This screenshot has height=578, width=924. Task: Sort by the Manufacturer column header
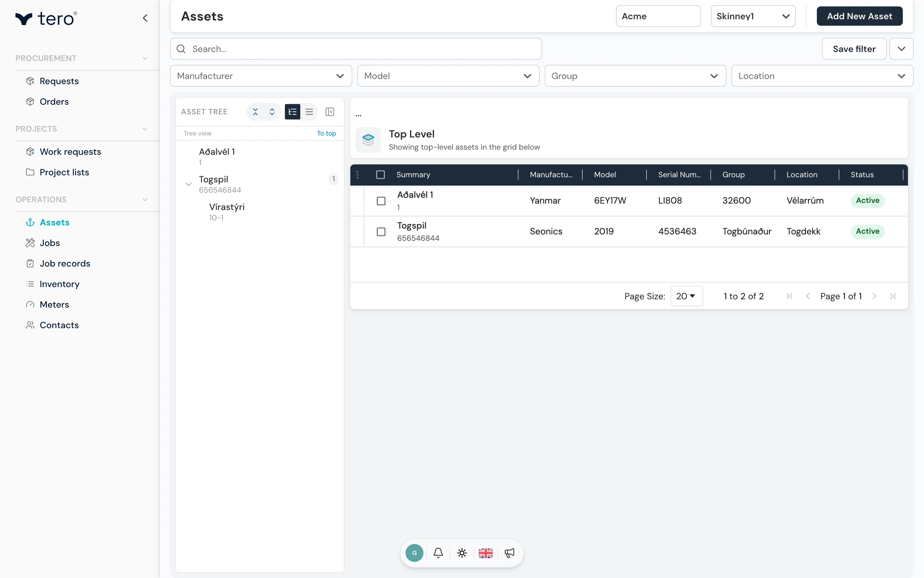[551, 175]
